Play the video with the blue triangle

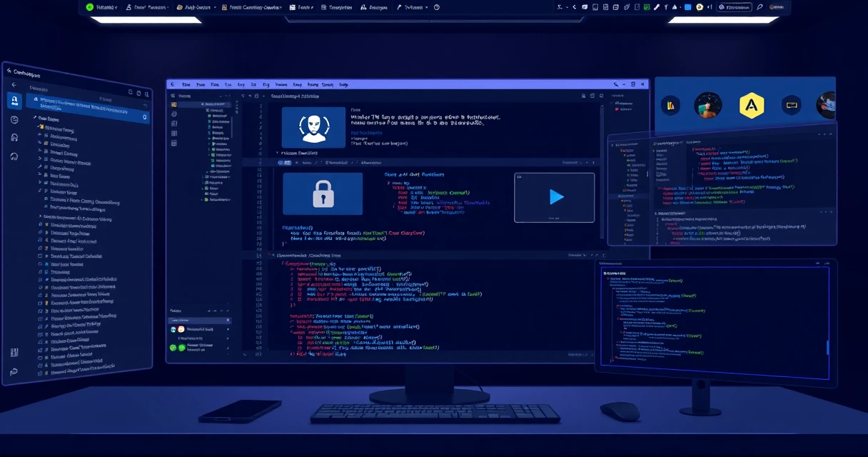555,197
